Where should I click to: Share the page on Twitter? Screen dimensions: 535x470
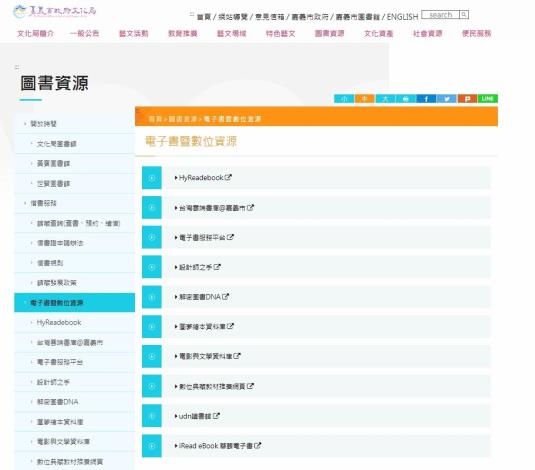[x=447, y=99]
